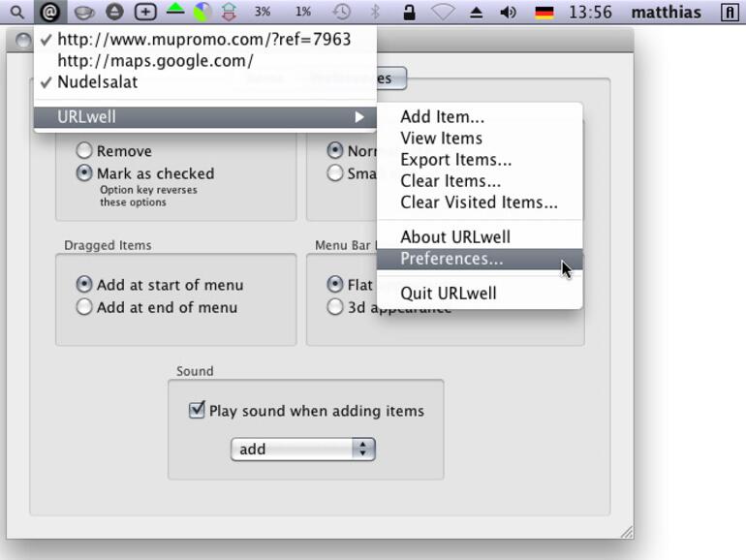Select the Flat appearance radio button
This screenshot has width=746, height=560.
point(335,285)
